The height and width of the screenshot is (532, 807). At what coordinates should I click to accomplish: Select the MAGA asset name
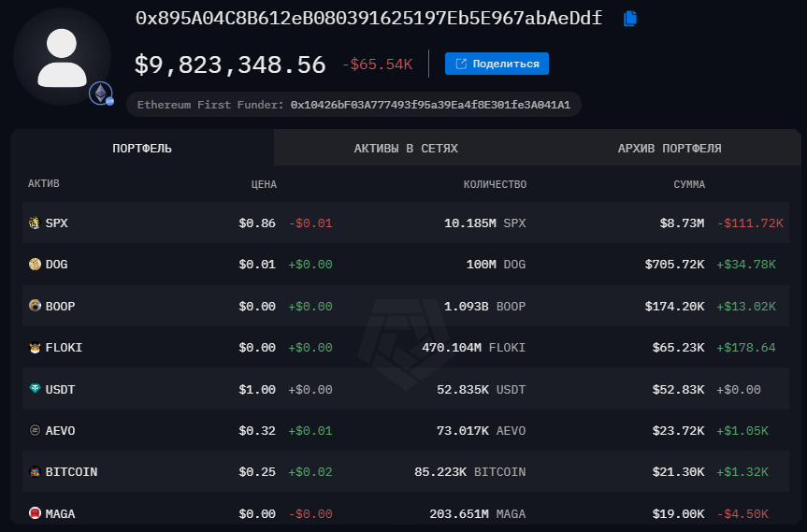60,513
